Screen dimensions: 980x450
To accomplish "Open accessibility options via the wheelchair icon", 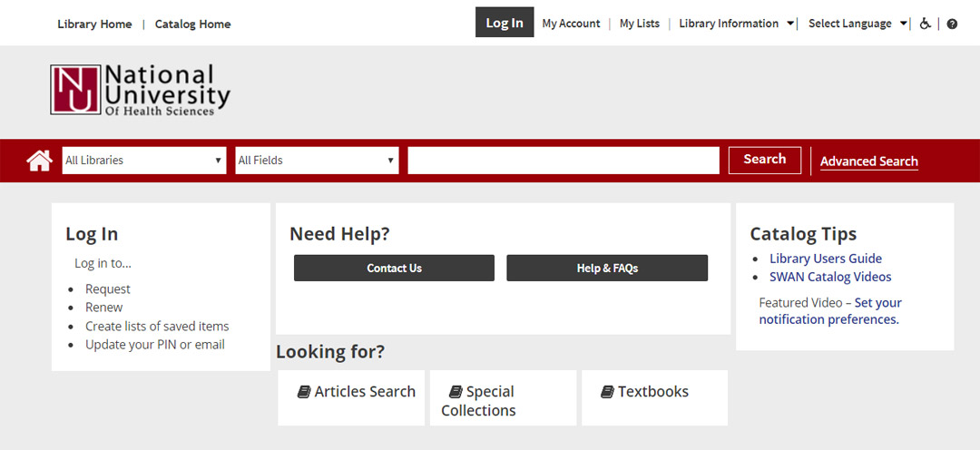I will click(x=925, y=24).
